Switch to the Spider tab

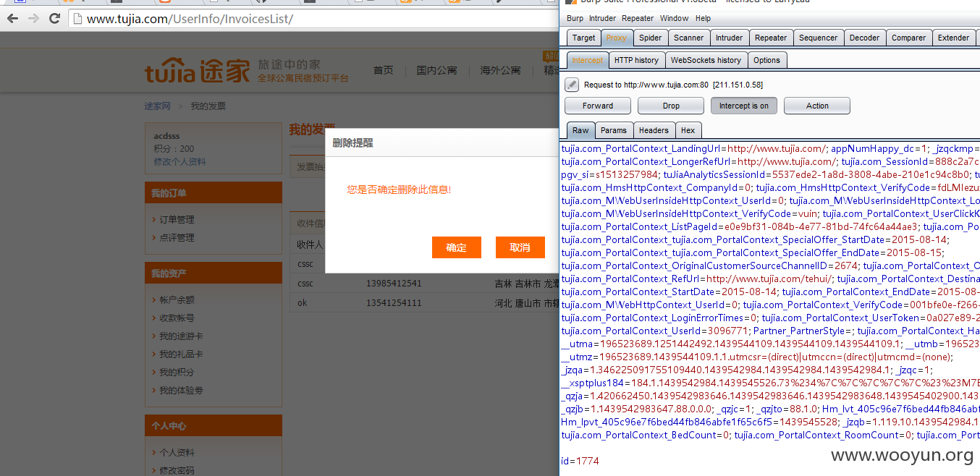(650, 38)
